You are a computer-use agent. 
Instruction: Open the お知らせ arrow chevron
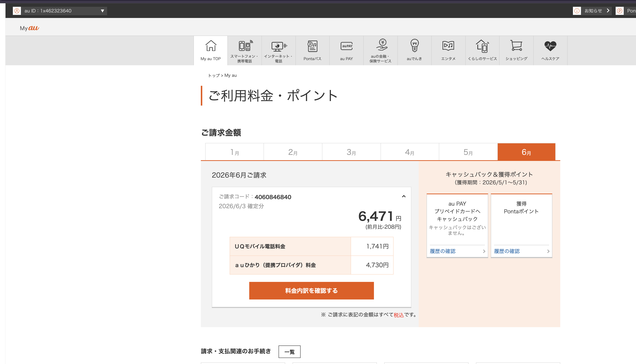pos(608,11)
